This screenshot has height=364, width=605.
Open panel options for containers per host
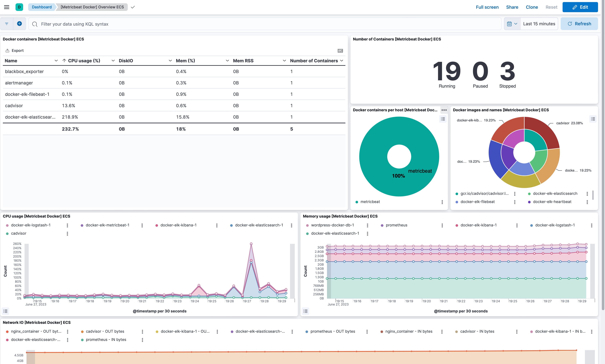pos(444,110)
